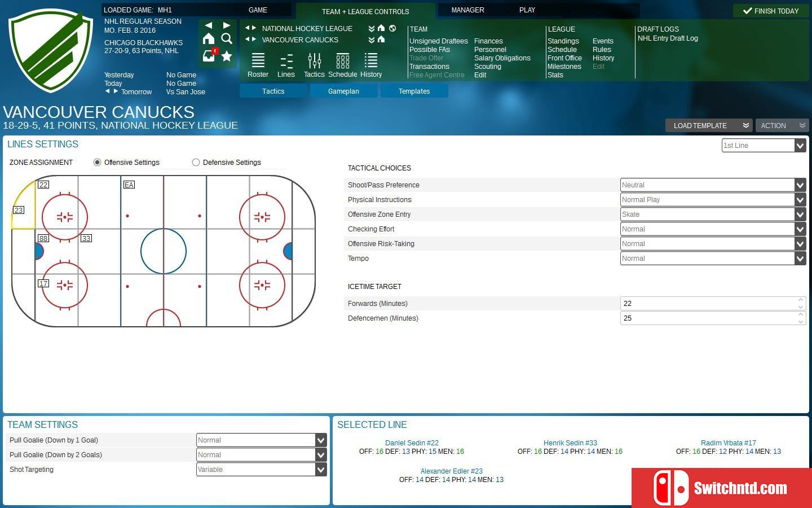Open Physical Instructions dropdown
Image resolution: width=812 pixels, height=508 pixels.
pyautogui.click(x=713, y=199)
